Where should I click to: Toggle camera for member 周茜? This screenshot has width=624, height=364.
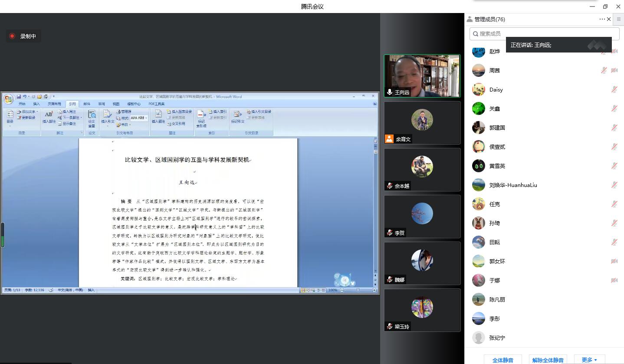pos(614,70)
